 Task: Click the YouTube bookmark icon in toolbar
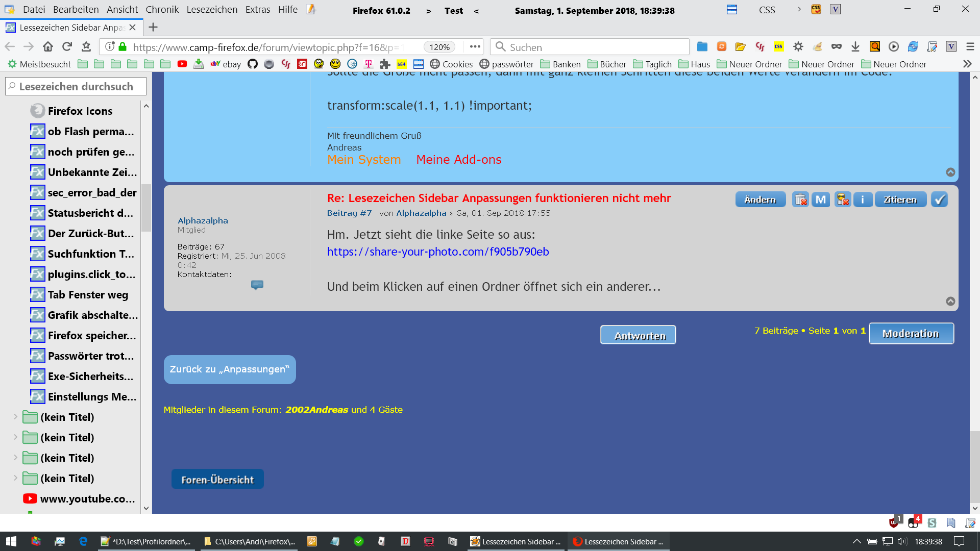click(x=182, y=64)
